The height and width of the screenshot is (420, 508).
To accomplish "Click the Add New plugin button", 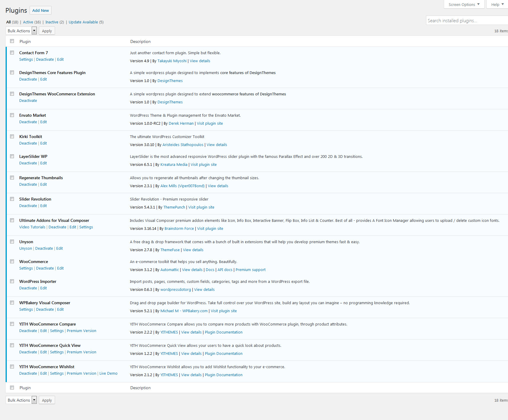I will (41, 10).
